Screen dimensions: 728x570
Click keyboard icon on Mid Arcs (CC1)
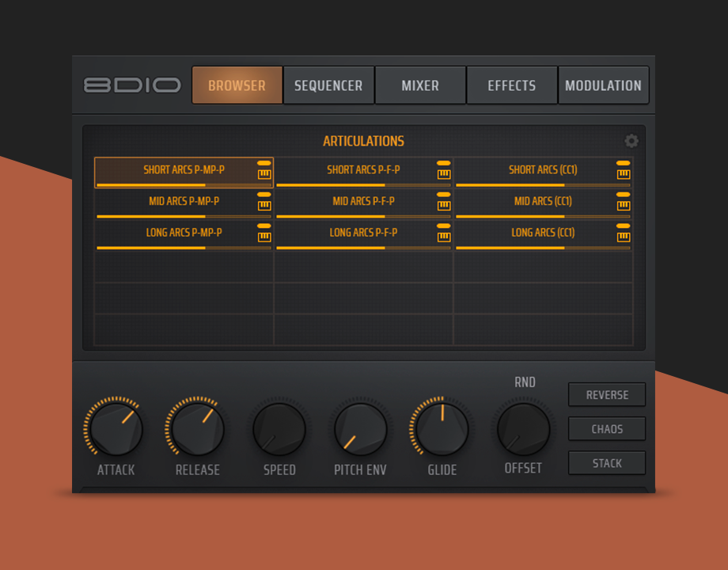tap(624, 205)
